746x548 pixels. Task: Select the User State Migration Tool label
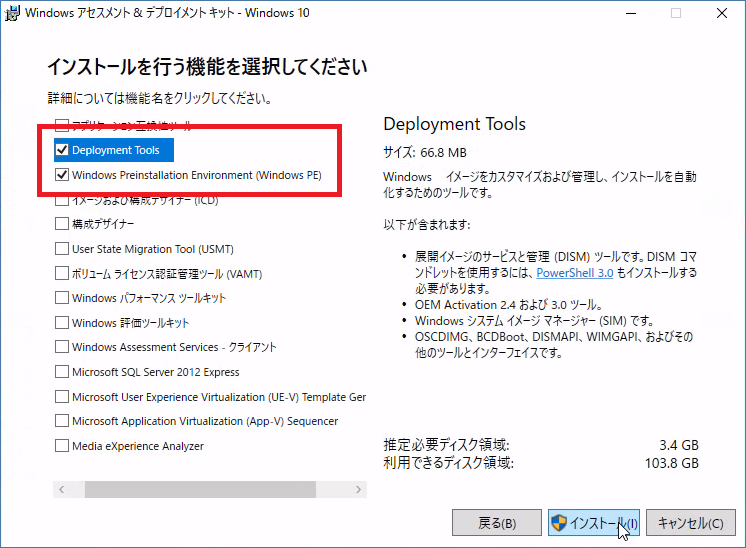tap(153, 249)
